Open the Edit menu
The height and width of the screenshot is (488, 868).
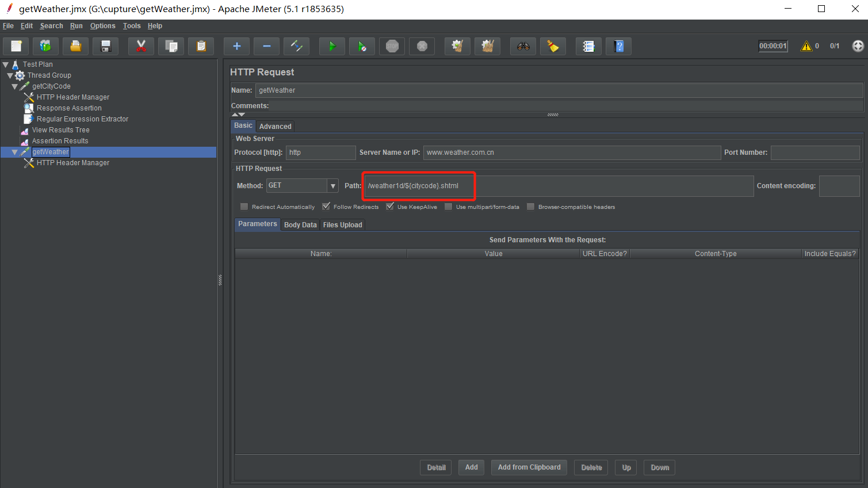pyautogui.click(x=26, y=26)
